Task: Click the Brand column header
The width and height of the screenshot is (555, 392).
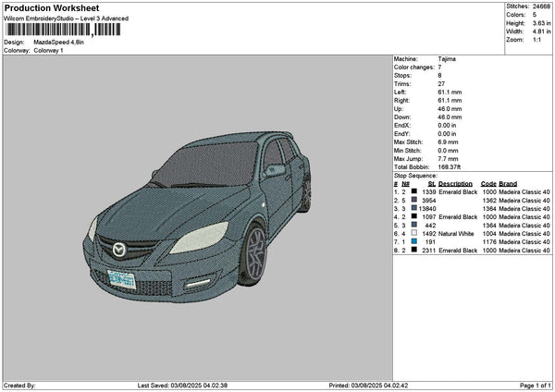Action: [510, 183]
